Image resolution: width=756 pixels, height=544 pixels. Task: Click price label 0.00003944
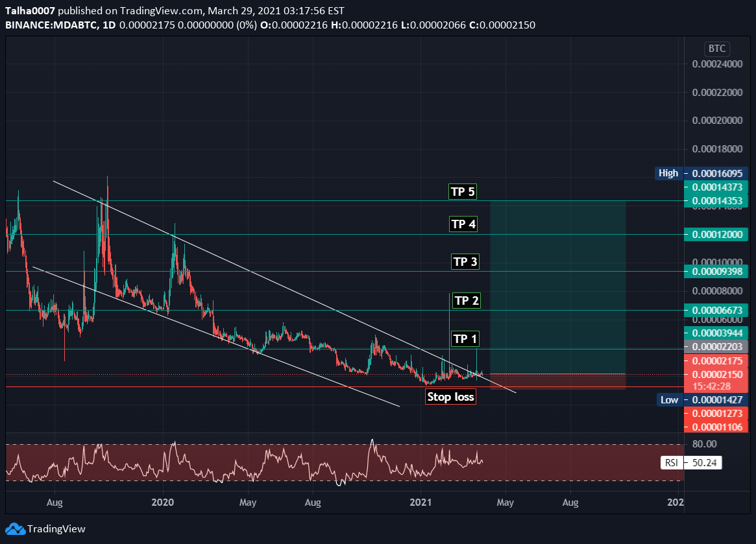tap(716, 333)
